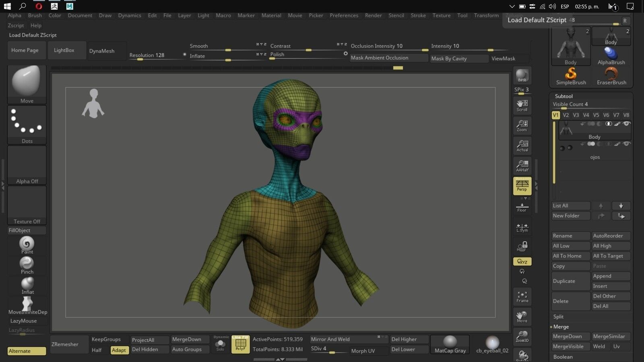This screenshot has width=644, height=362.
Task: Select the Frame tool on right shelf
Action: click(x=522, y=296)
